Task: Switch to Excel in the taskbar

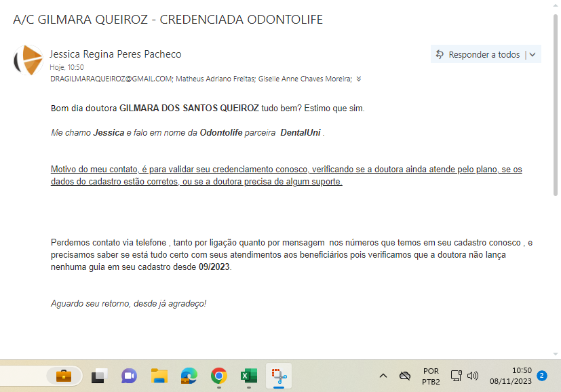Action: [249, 376]
